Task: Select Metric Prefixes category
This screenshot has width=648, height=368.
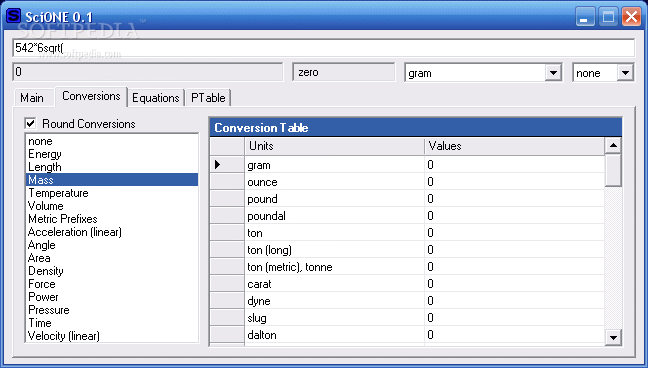Action: click(x=112, y=219)
